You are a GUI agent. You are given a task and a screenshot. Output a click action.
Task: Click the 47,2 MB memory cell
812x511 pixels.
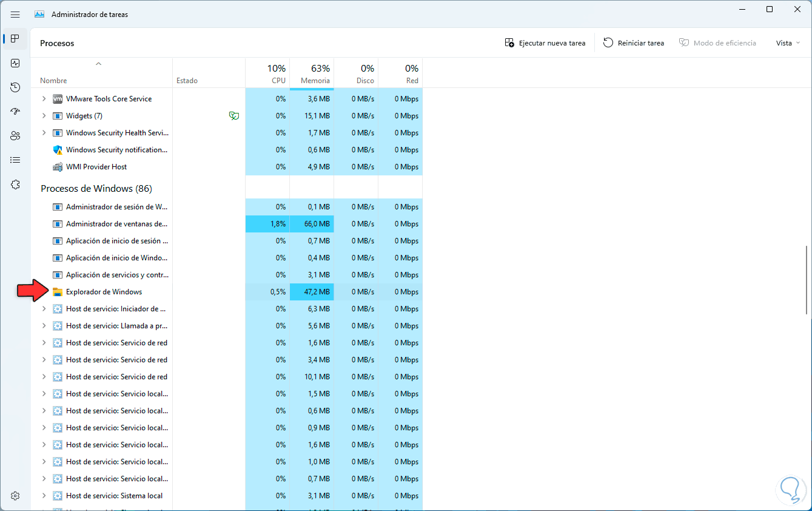312,292
